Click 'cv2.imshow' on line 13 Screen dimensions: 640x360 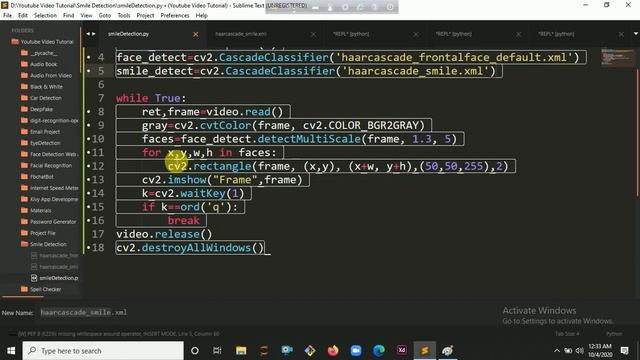click(174, 180)
